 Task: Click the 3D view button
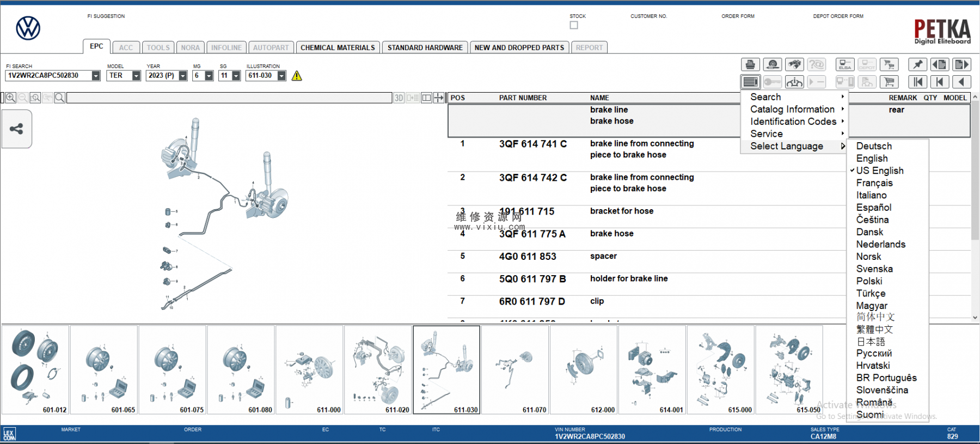pyautogui.click(x=399, y=98)
